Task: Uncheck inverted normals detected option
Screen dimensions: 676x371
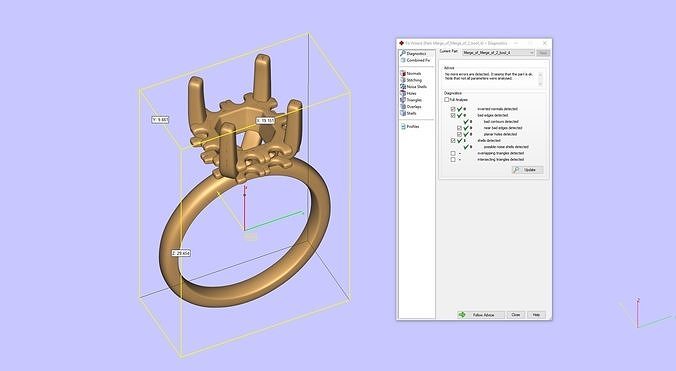Action: coord(453,109)
